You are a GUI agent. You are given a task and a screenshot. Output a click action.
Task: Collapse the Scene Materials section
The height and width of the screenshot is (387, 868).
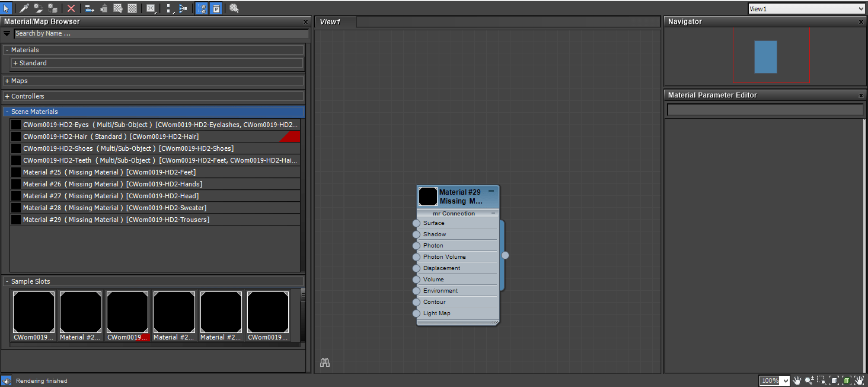pos(7,112)
